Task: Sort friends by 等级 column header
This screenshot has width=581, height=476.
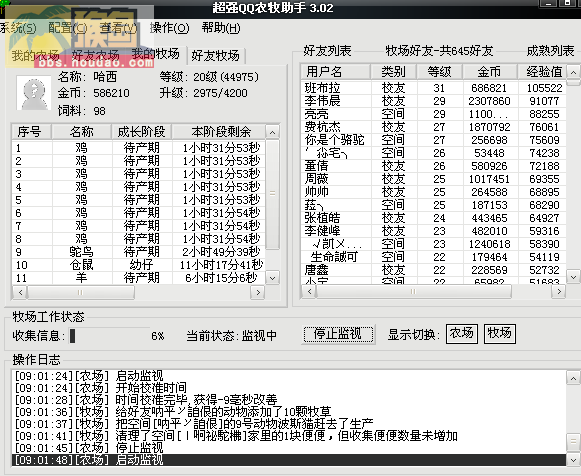Action: (439, 71)
